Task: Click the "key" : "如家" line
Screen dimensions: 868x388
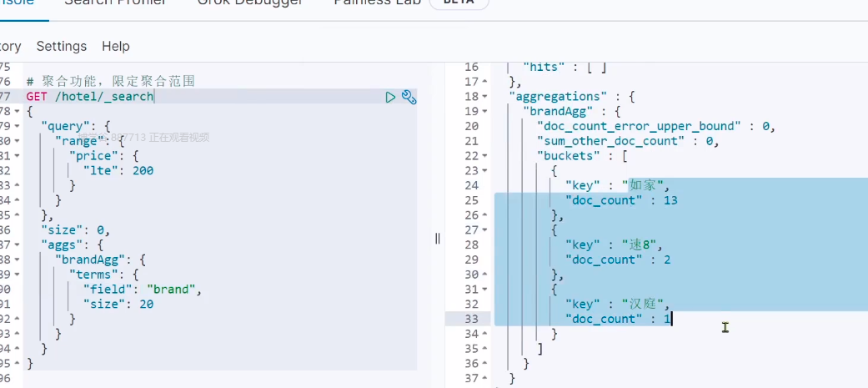Action: coord(618,186)
